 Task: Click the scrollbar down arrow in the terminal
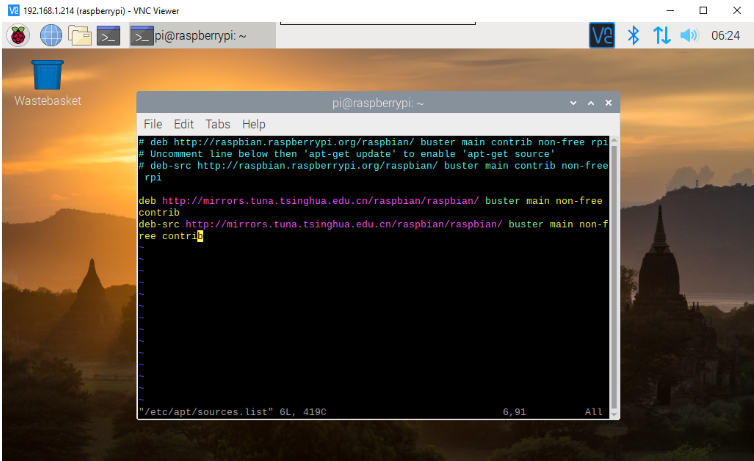[x=614, y=414]
